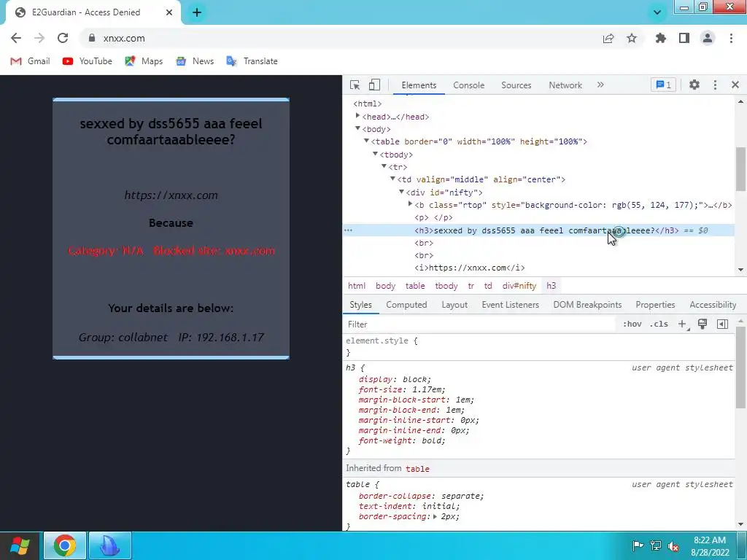
Task: Open the Windows Start button
Action: click(x=20, y=545)
